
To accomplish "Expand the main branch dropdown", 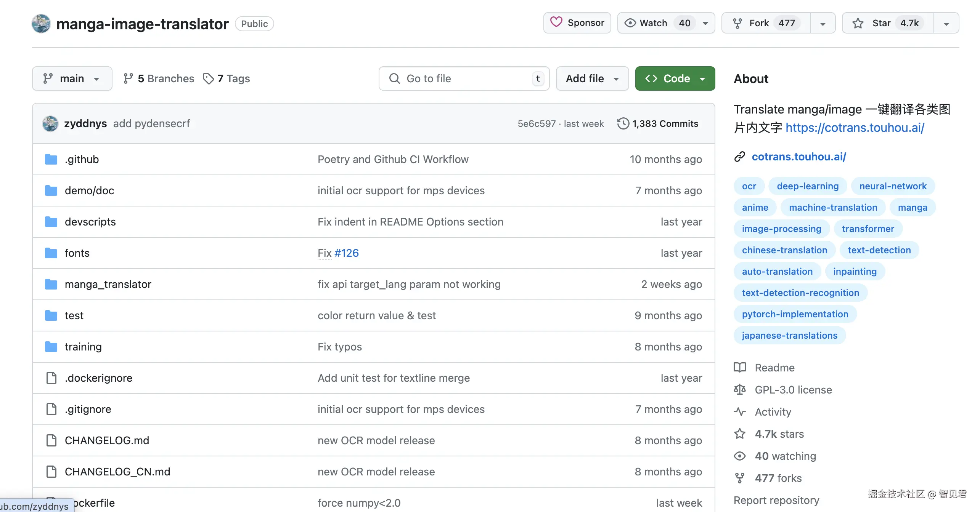I will [x=72, y=78].
